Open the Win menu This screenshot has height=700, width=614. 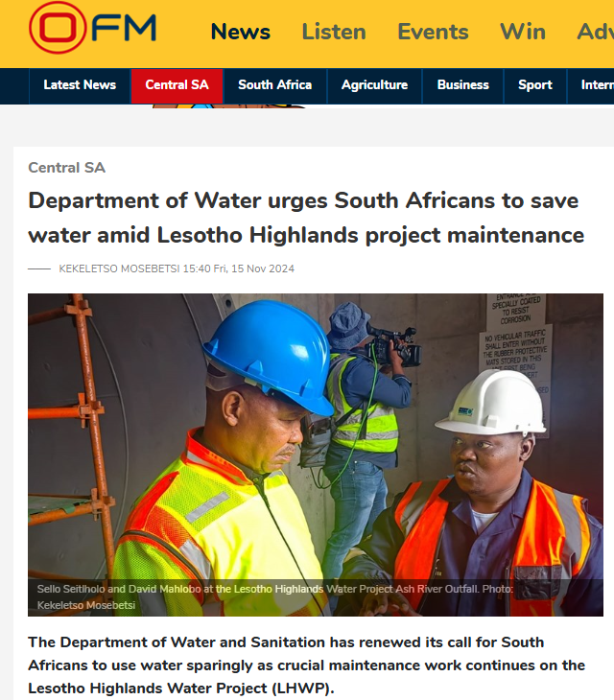[523, 32]
